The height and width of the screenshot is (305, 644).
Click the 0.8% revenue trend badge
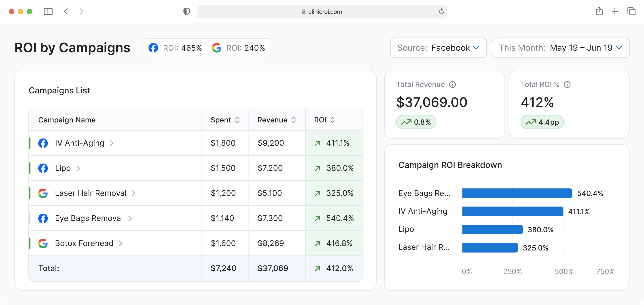[x=416, y=122]
